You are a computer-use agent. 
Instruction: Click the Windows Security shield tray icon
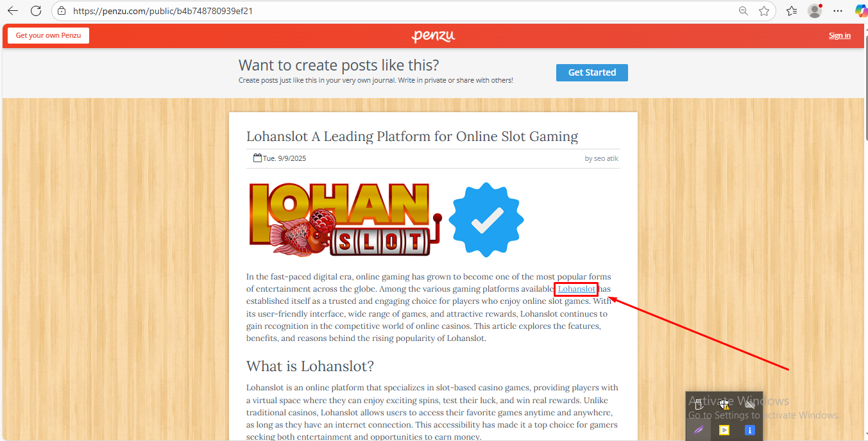click(x=724, y=404)
